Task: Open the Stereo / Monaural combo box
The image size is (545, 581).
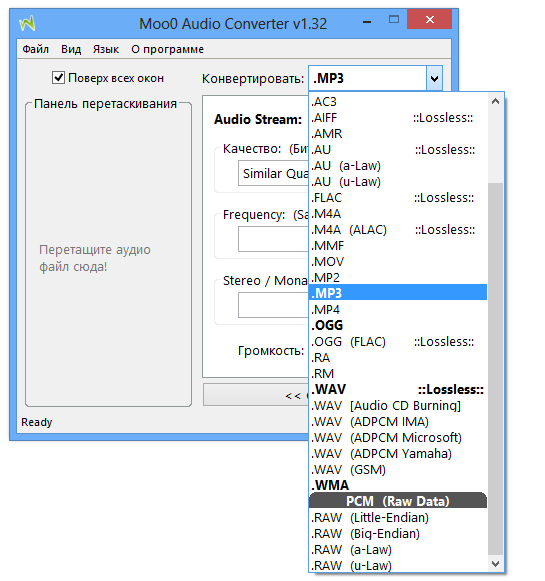Action: (x=273, y=305)
